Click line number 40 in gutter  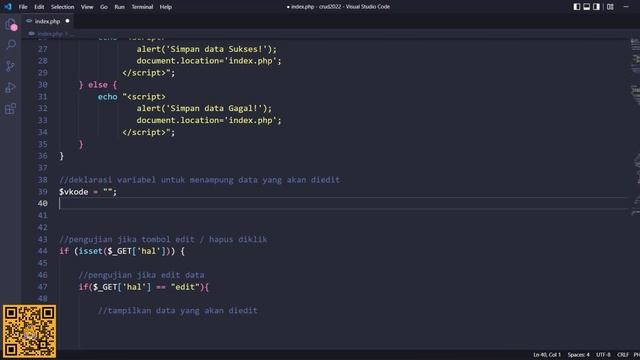point(42,203)
